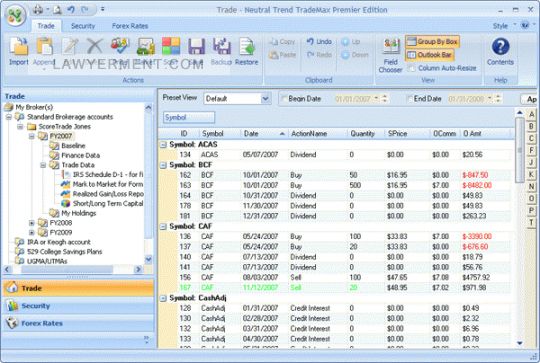
Task: Click the gray X delete icon
Action: pyautogui.click(x=95, y=46)
